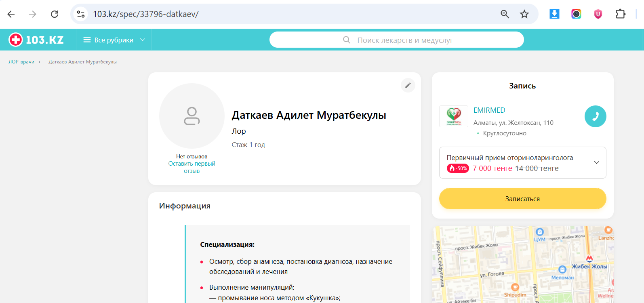Click the «Кукушка» nose rinsing list line
The image size is (644, 303).
(275, 298)
